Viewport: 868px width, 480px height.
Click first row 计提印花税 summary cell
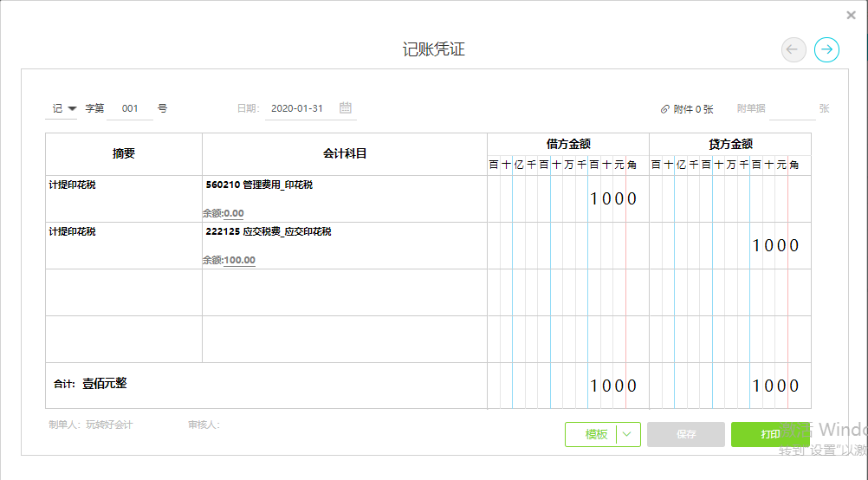tap(124, 199)
